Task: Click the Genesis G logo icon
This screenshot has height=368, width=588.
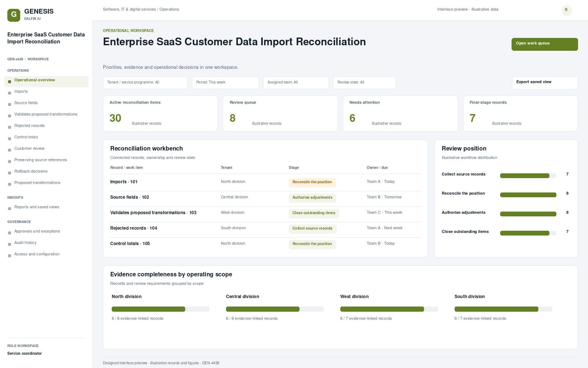Action: pos(14,15)
